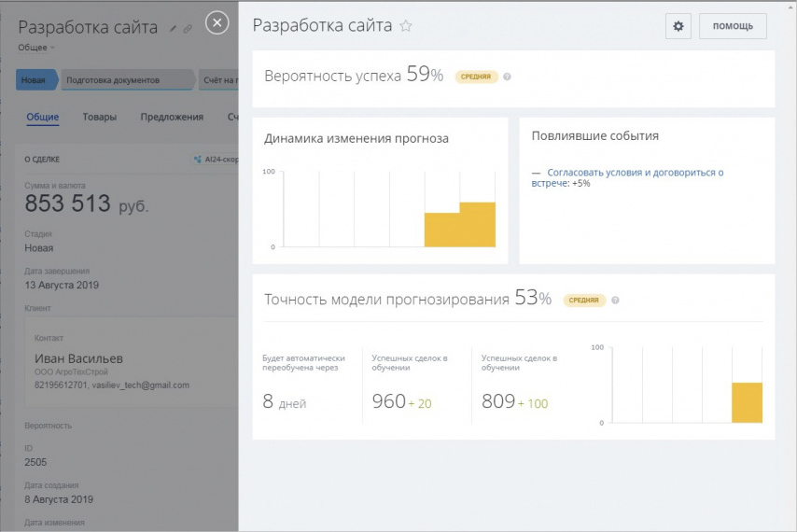
Task: Open settings via the gear icon
Action: [x=678, y=26]
